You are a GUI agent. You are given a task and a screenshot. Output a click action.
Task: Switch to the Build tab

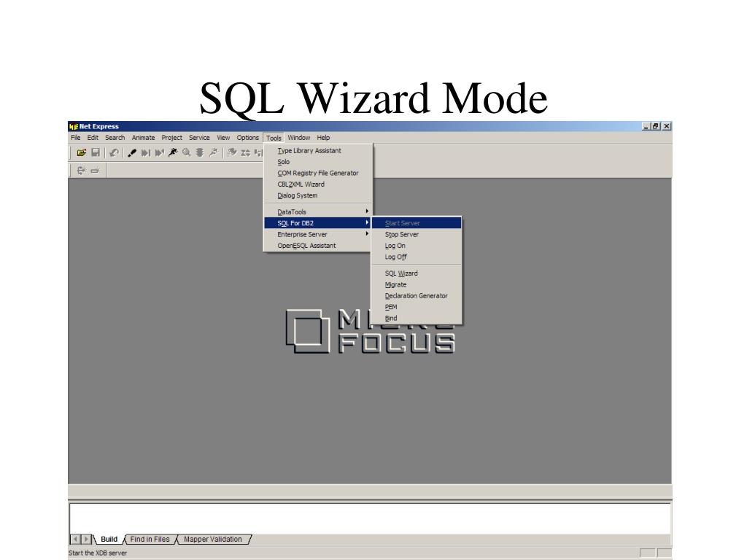pos(109,539)
